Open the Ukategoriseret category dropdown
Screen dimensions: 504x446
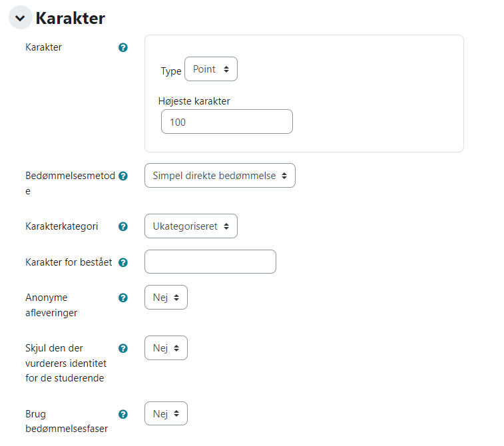pyautogui.click(x=191, y=226)
